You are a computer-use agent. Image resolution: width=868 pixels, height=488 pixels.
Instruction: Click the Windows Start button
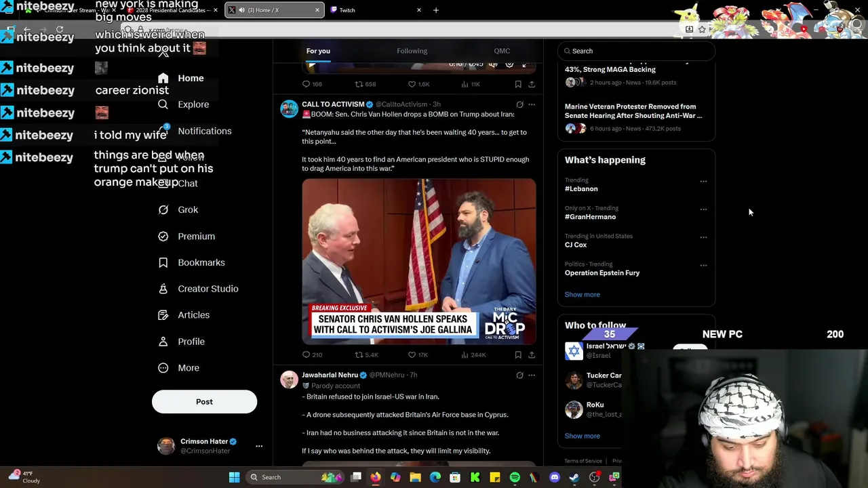[234, 477]
